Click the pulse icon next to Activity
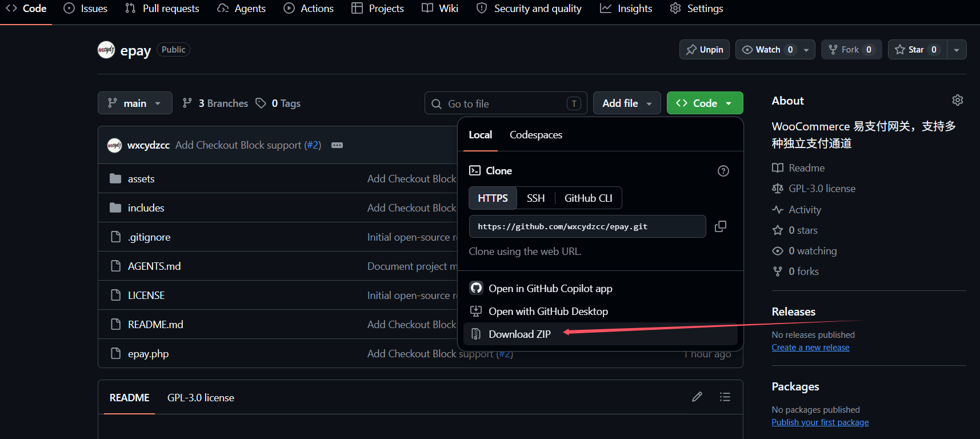The height and width of the screenshot is (439, 980). point(778,209)
